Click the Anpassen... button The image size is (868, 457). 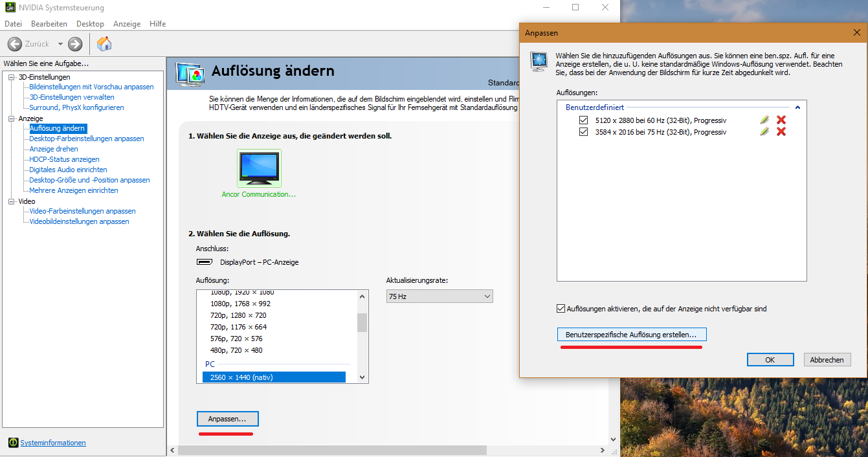227,419
